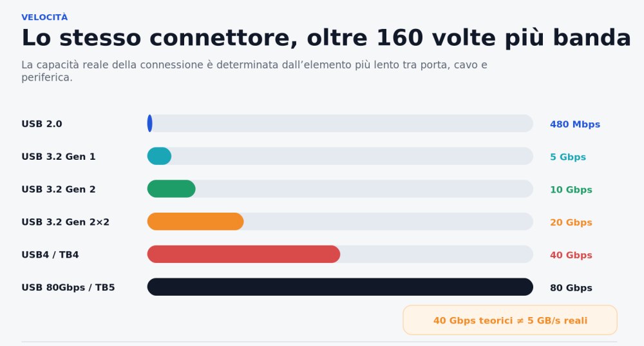Image resolution: width=644 pixels, height=346 pixels.
Task: Click the red 40 Gbps value
Action: (x=571, y=255)
